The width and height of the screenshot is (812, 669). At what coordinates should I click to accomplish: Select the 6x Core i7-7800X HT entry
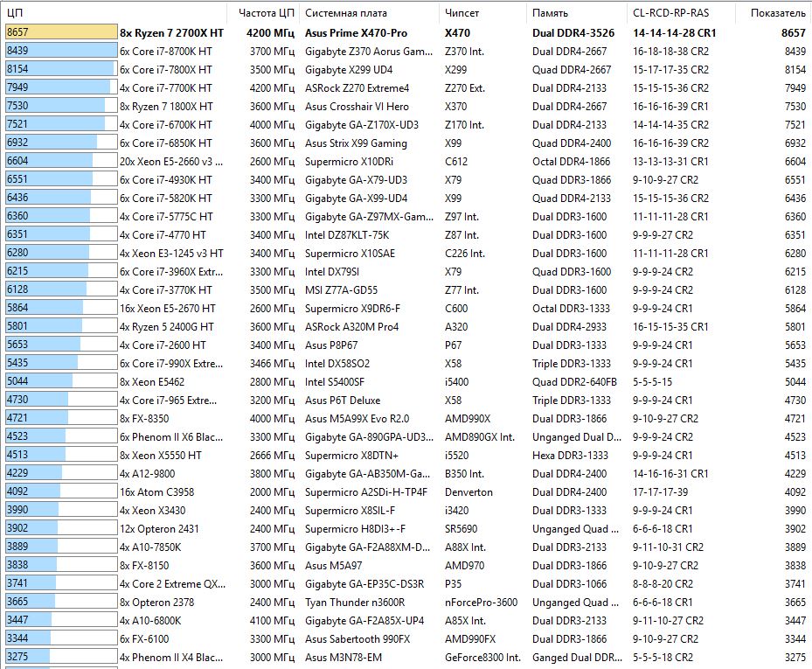[x=406, y=69]
